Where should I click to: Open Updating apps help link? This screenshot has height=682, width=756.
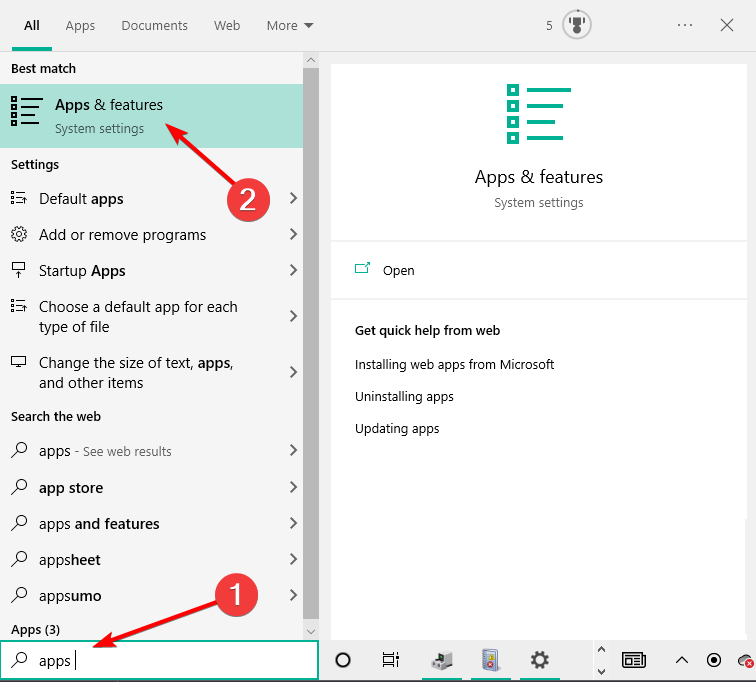[x=397, y=428]
